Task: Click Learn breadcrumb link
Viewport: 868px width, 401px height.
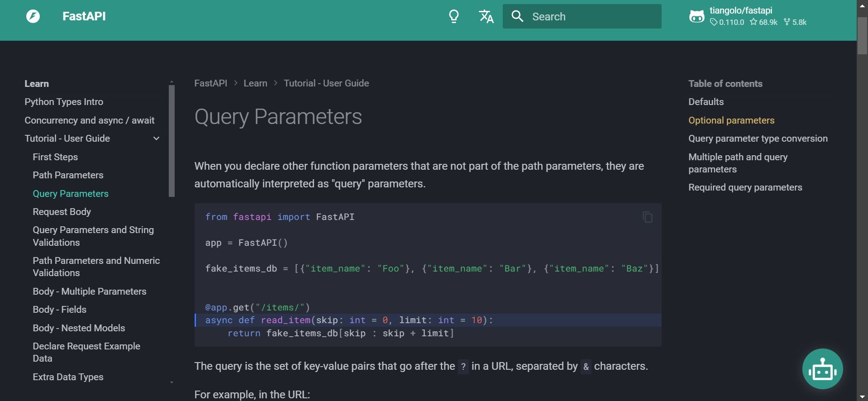Action: 255,83
